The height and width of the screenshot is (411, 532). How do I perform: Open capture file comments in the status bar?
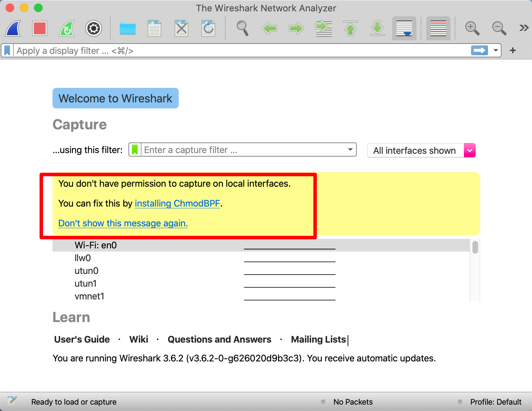click(x=12, y=401)
